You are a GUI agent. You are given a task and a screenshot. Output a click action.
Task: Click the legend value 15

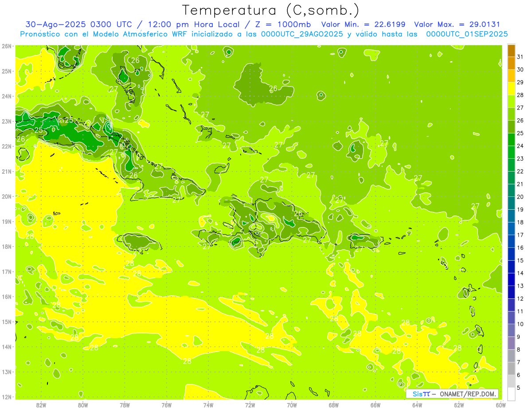(520, 260)
